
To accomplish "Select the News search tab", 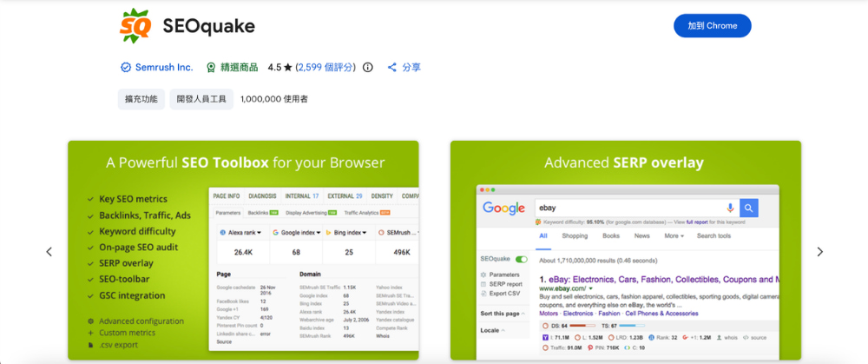I will (x=642, y=236).
